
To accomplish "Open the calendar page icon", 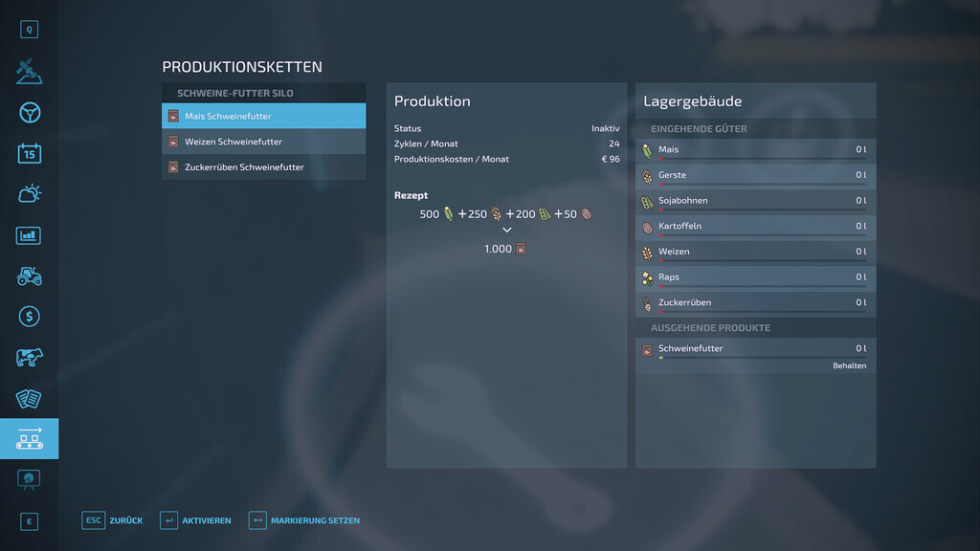I will pos(30,154).
